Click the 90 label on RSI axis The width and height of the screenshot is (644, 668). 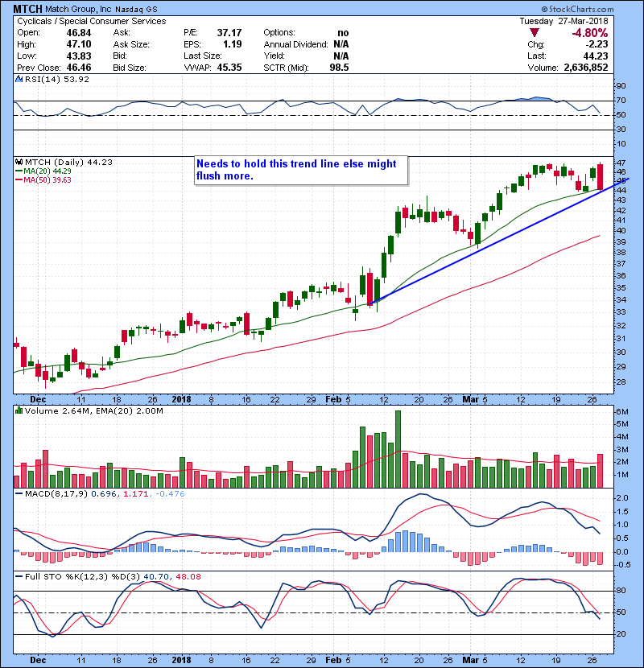(621, 86)
